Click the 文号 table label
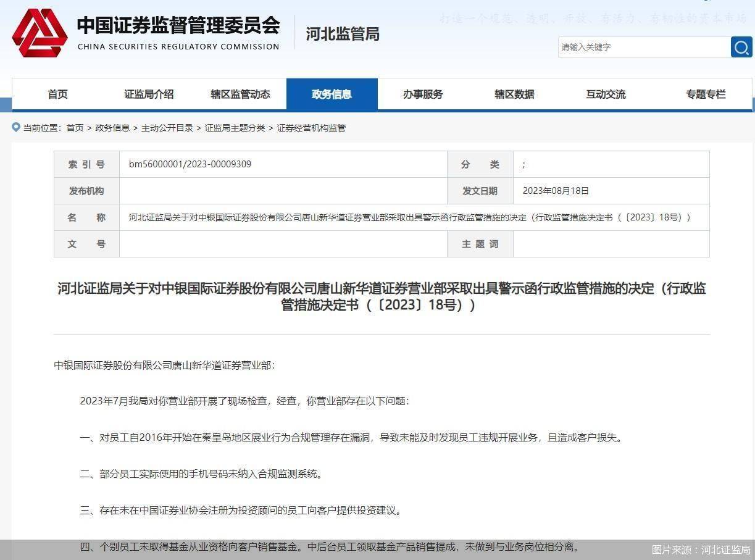 86,244
